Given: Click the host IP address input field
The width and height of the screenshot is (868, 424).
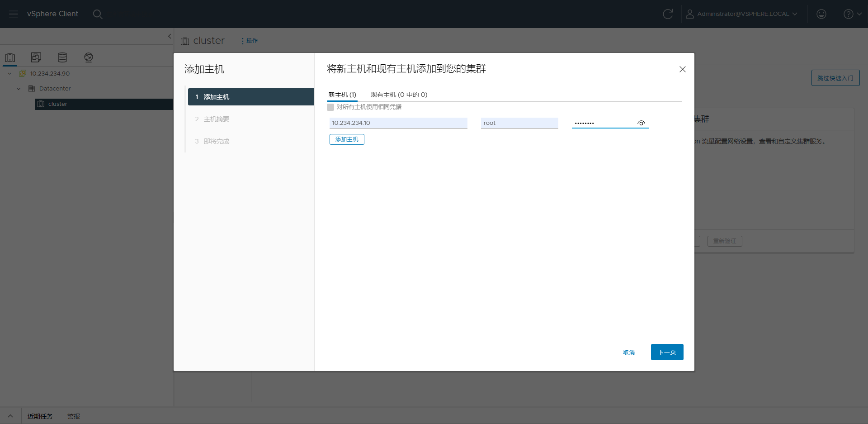Looking at the screenshot, I should tap(398, 123).
